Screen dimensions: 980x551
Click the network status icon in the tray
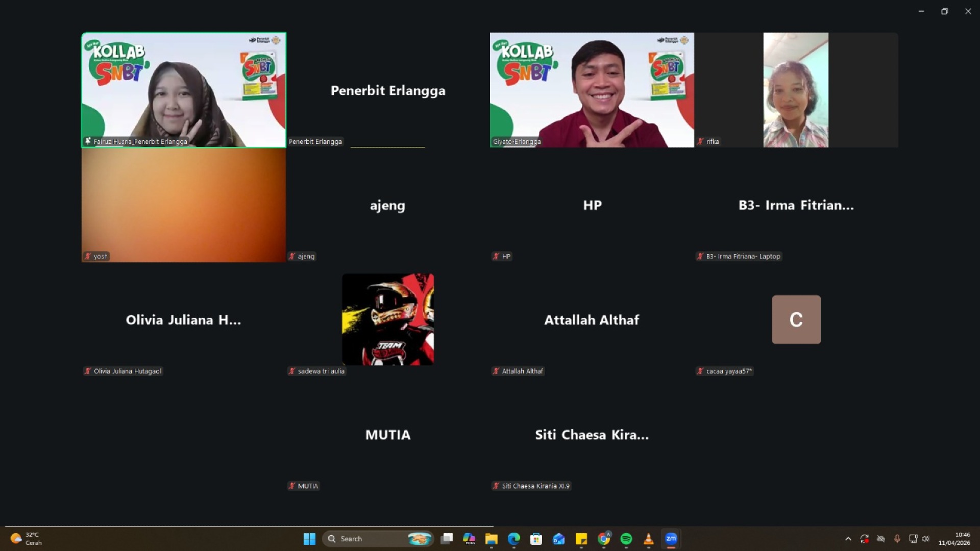(880, 539)
